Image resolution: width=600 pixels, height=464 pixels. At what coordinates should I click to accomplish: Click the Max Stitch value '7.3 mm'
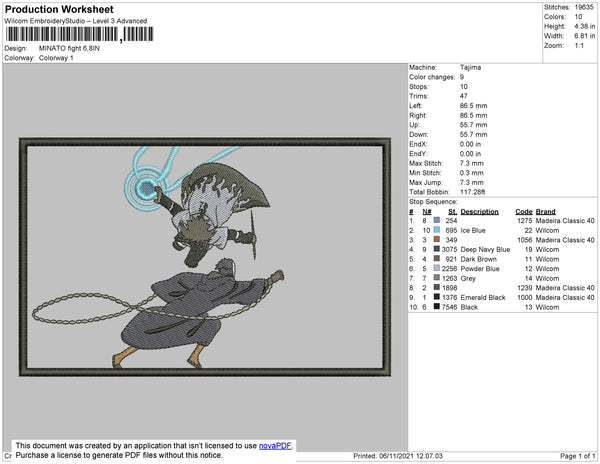pos(471,163)
